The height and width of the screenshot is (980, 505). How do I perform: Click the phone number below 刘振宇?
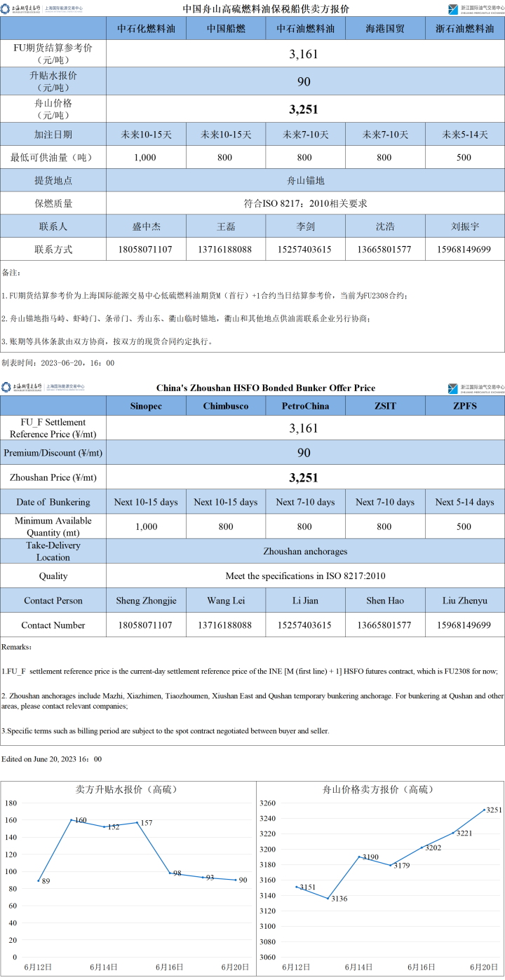click(465, 250)
